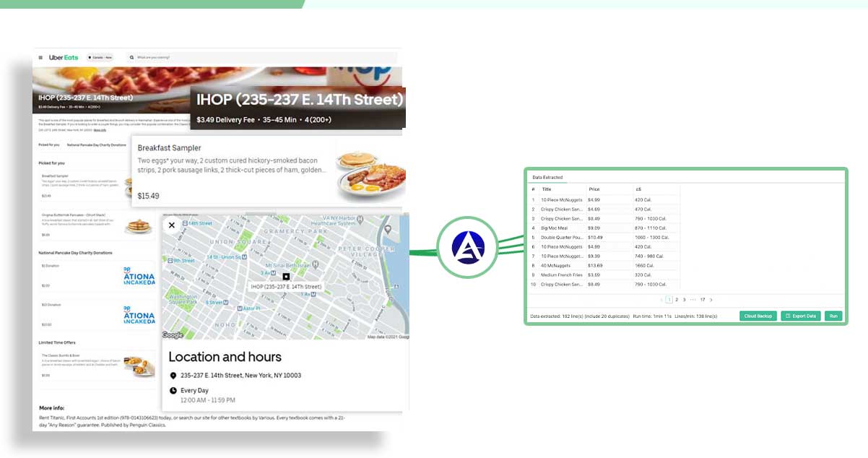This screenshot has width=868, height=458.
Task: Go to the previous results page arrow
Action: tap(661, 299)
